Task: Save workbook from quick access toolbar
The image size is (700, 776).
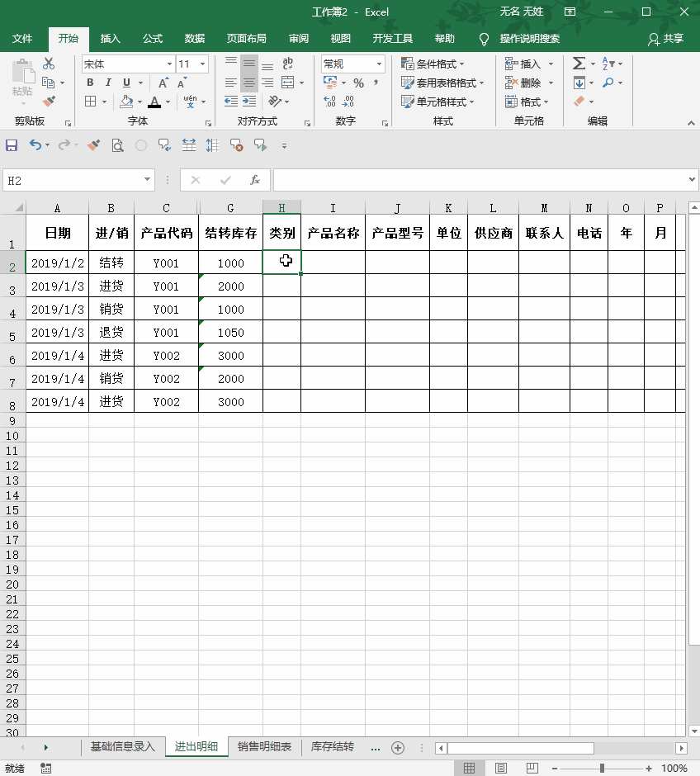Action: [x=12, y=145]
